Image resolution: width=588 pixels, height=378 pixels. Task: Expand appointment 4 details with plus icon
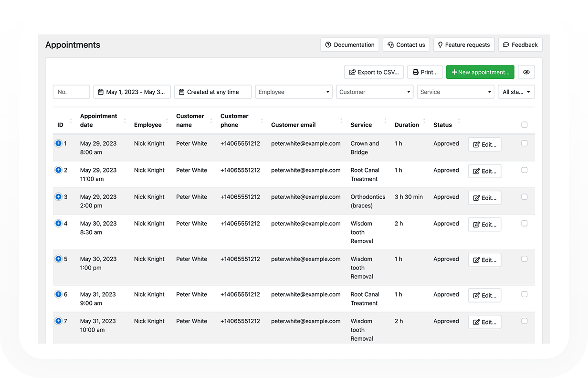[x=58, y=224]
